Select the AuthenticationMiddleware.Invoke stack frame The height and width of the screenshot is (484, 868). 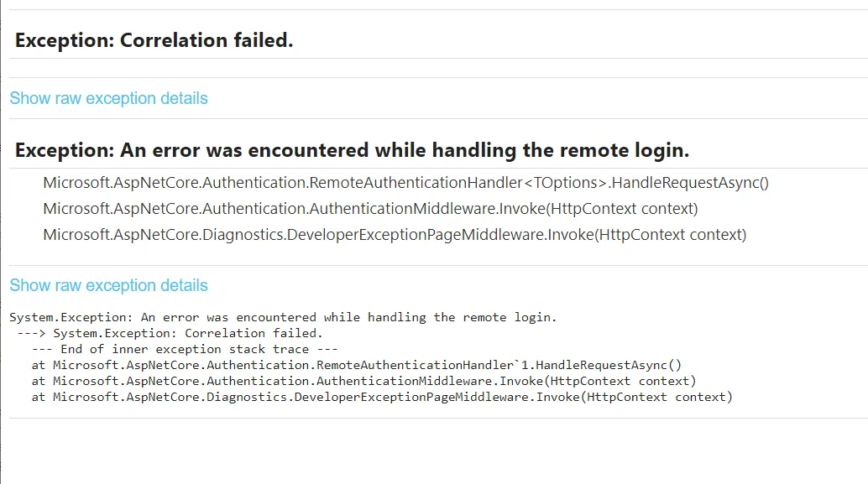point(370,208)
